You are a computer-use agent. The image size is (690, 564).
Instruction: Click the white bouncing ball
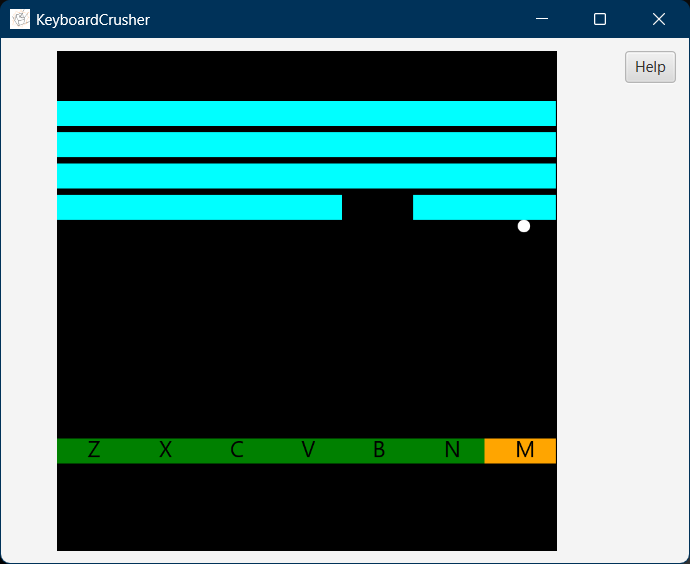point(524,226)
